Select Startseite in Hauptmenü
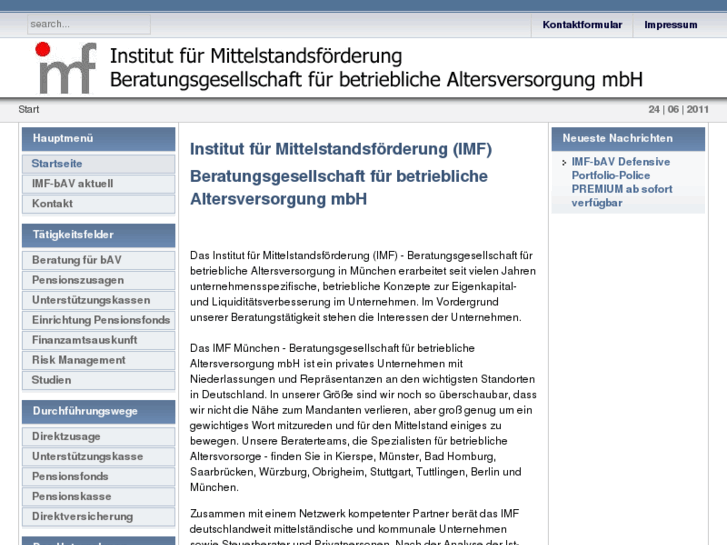 pyautogui.click(x=98, y=164)
